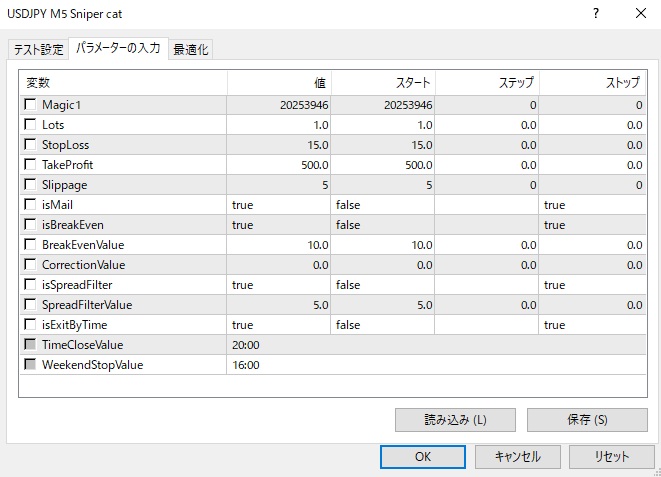Click the キャンセル button

517,456
